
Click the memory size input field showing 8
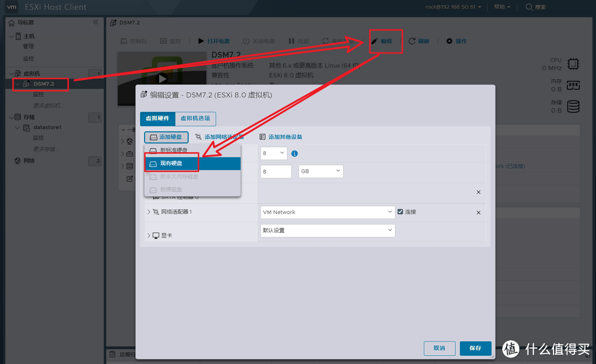[x=276, y=172]
